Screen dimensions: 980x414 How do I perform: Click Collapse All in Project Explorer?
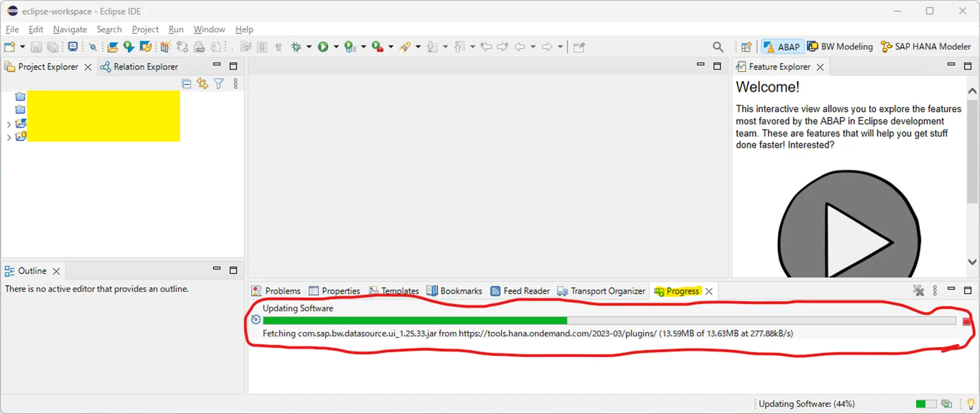(186, 84)
